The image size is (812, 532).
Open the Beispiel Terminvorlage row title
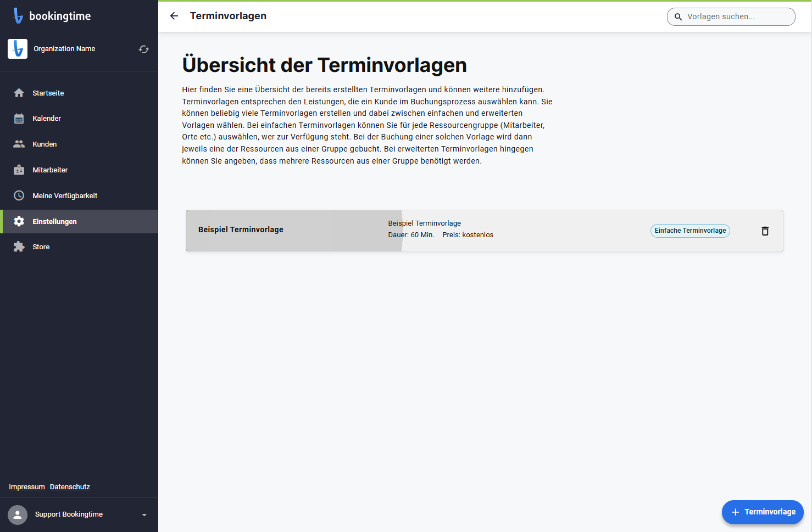point(241,229)
